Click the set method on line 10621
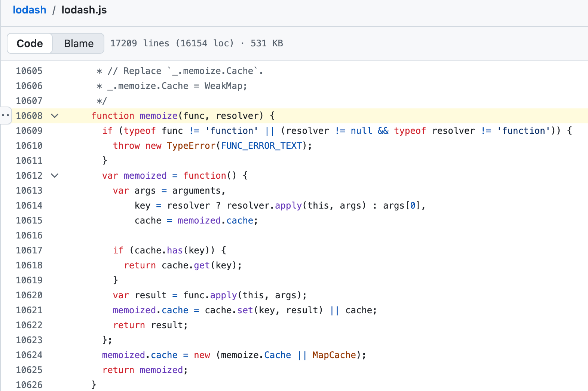 pos(245,310)
